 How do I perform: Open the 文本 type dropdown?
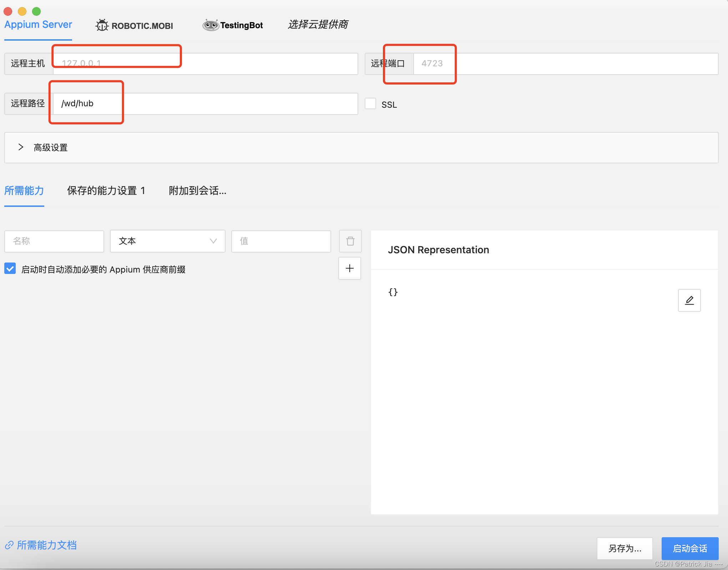168,241
